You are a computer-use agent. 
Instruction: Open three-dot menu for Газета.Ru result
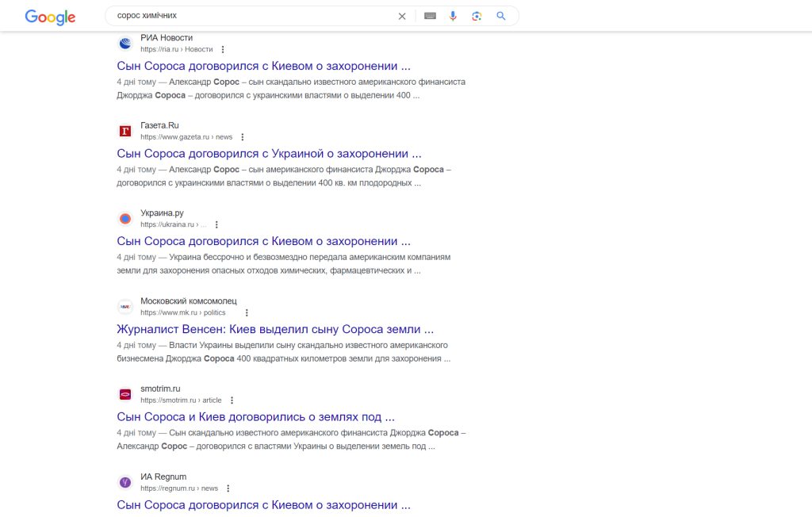click(243, 137)
